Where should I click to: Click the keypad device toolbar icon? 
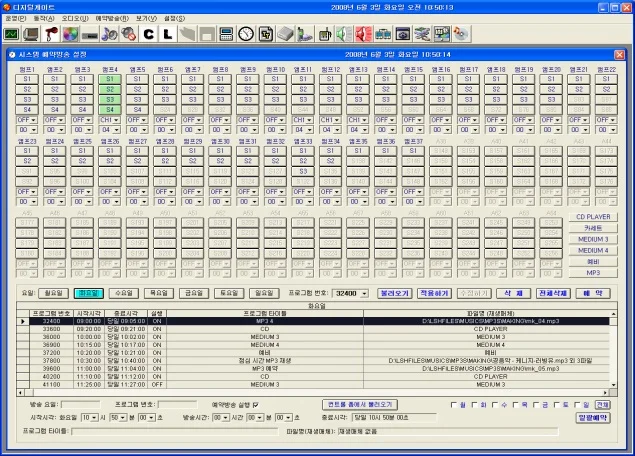(226, 34)
